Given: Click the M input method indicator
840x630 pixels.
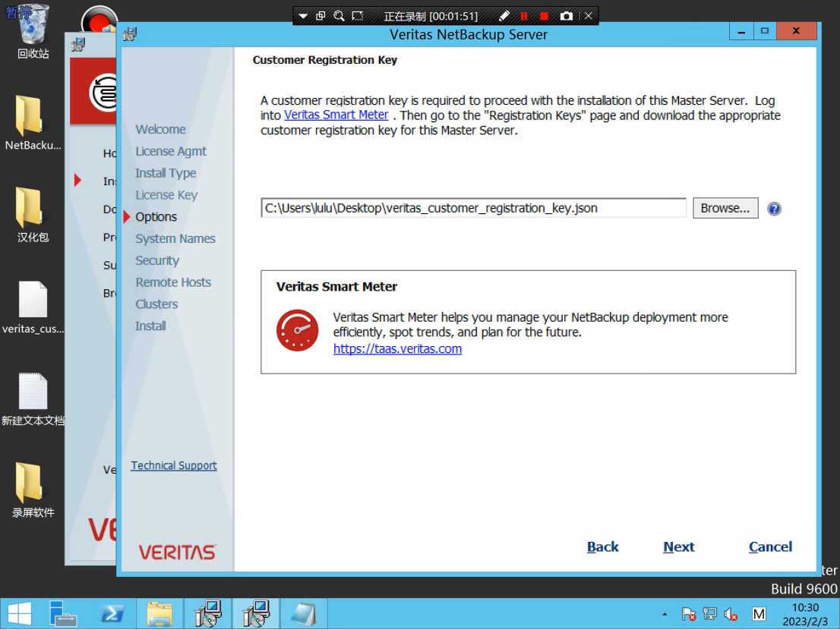Looking at the screenshot, I should pyautogui.click(x=759, y=614).
